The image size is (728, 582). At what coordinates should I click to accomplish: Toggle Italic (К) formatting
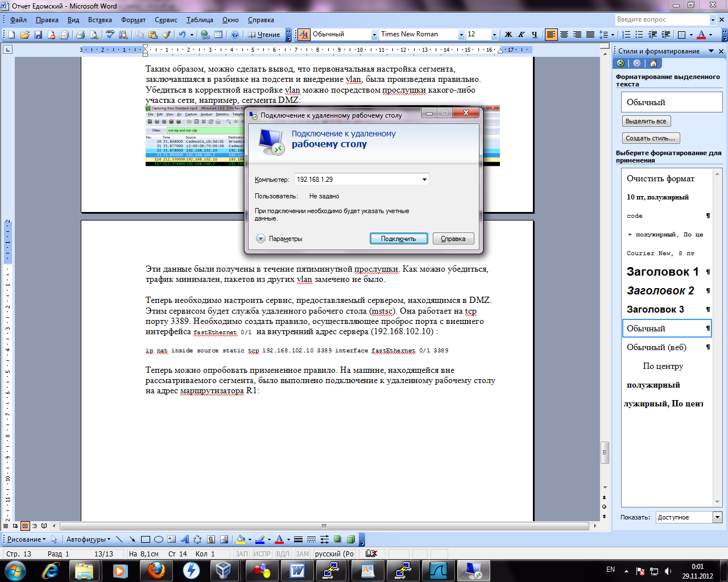522,35
